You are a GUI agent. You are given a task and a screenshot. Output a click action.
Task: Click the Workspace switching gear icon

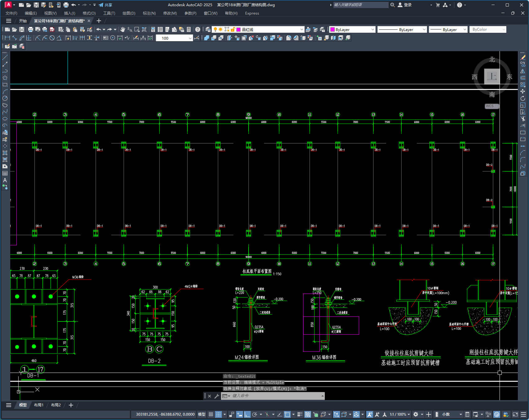click(416, 414)
